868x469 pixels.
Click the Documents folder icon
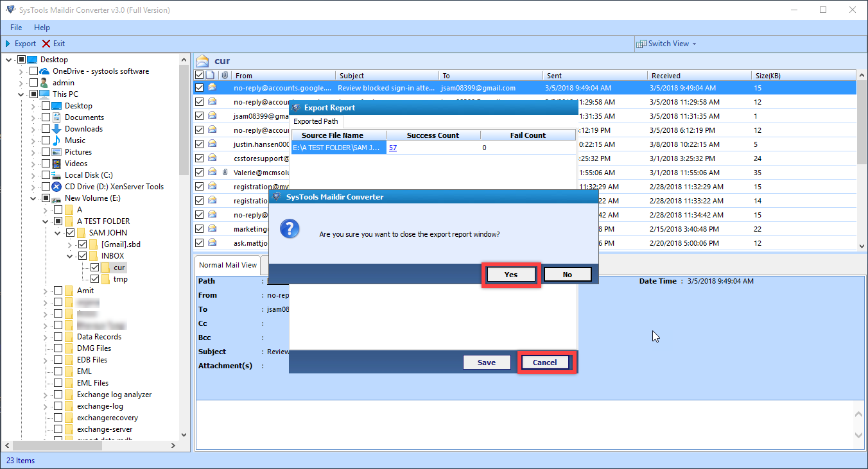56,117
